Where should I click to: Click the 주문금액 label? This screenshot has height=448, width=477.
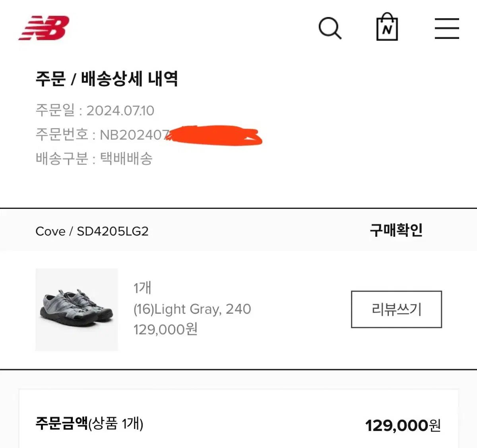click(x=62, y=423)
